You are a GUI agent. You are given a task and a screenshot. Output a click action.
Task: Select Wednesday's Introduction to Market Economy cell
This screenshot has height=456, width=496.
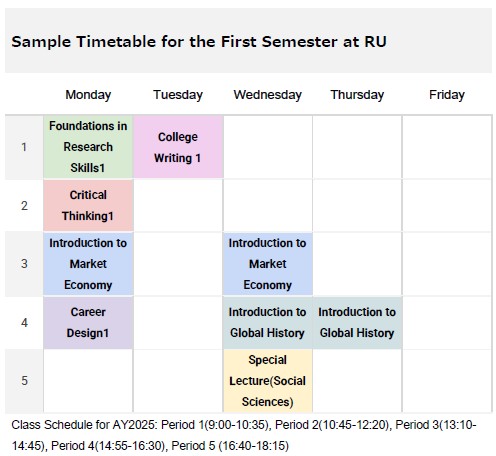(268, 264)
